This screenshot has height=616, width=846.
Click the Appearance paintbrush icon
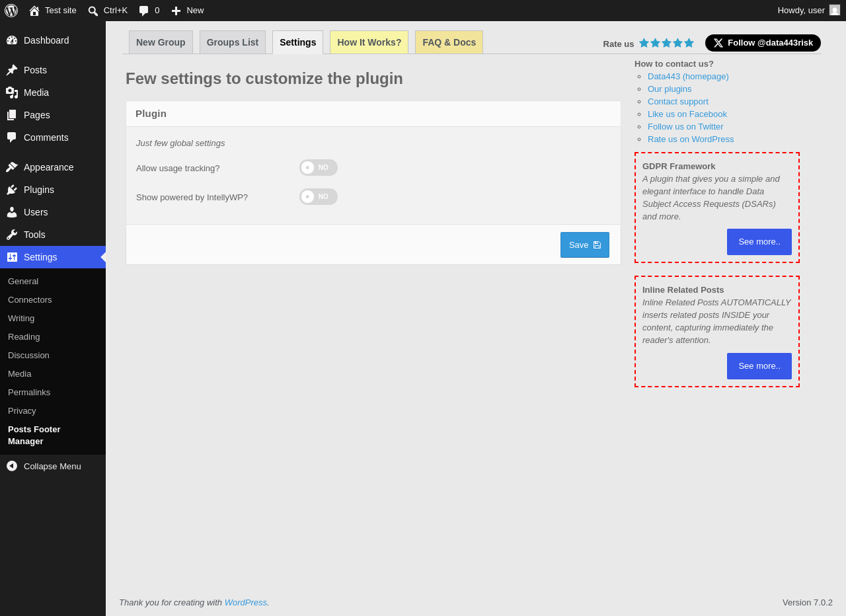click(12, 167)
